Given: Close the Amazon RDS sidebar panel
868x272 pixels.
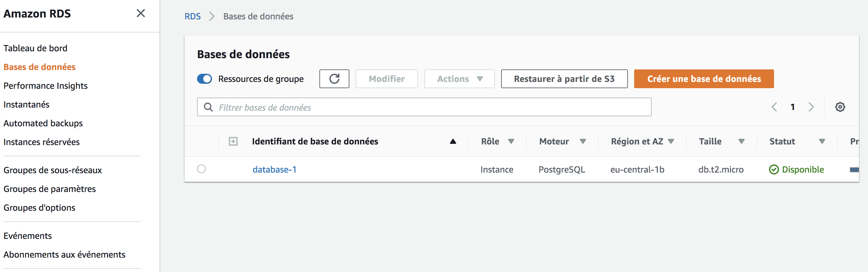Looking at the screenshot, I should [141, 13].
